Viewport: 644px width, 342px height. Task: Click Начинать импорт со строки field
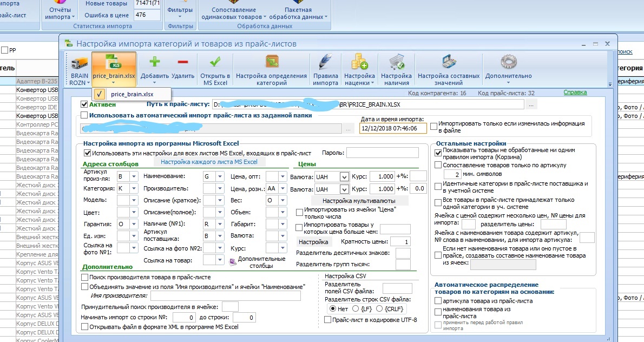(x=184, y=317)
